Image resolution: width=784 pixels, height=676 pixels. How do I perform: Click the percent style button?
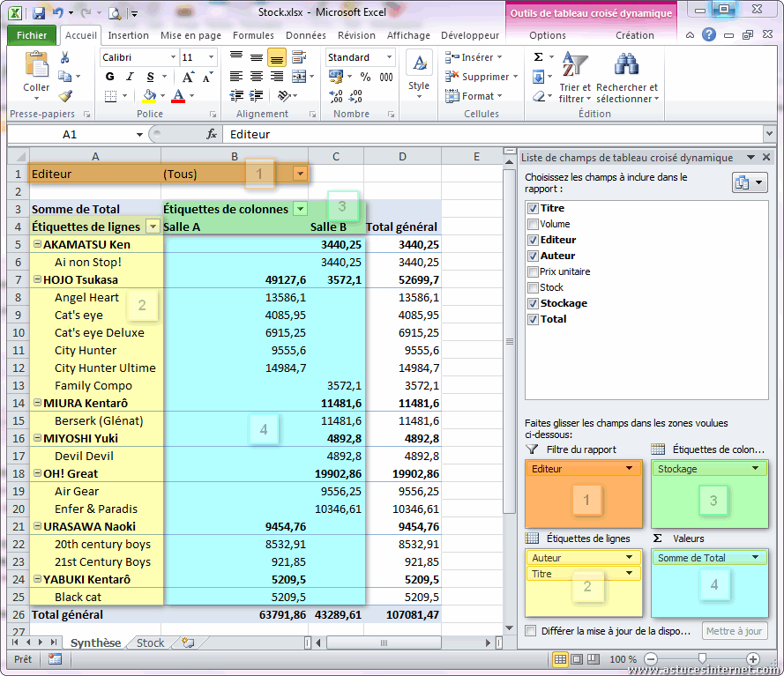pos(365,77)
